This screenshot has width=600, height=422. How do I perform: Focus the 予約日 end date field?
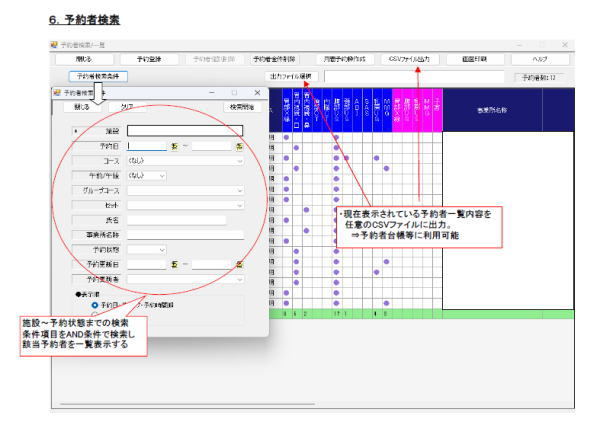point(212,146)
